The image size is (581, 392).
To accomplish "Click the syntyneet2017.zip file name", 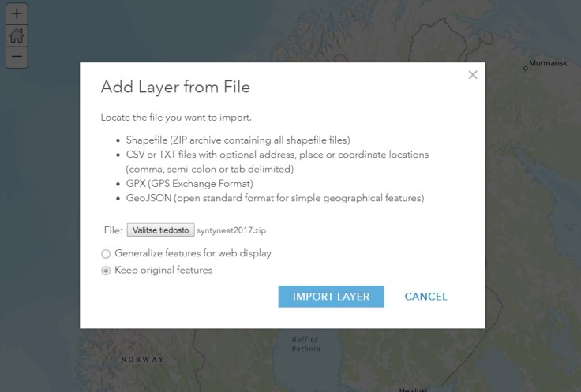I will pos(228,230).
